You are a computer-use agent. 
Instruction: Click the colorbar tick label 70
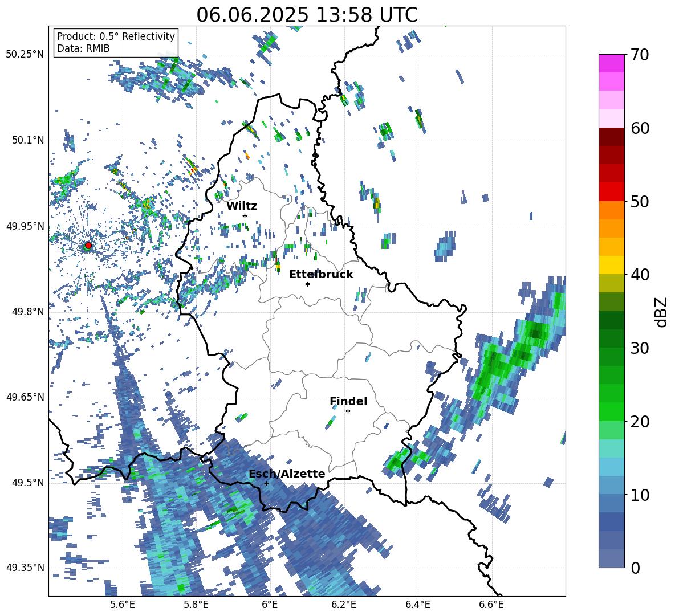click(x=640, y=55)
